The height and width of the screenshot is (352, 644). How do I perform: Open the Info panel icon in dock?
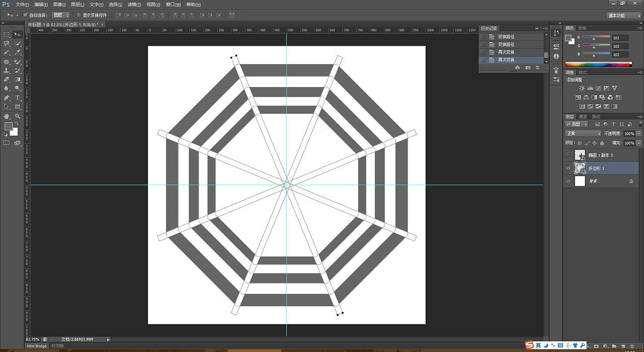556,56
